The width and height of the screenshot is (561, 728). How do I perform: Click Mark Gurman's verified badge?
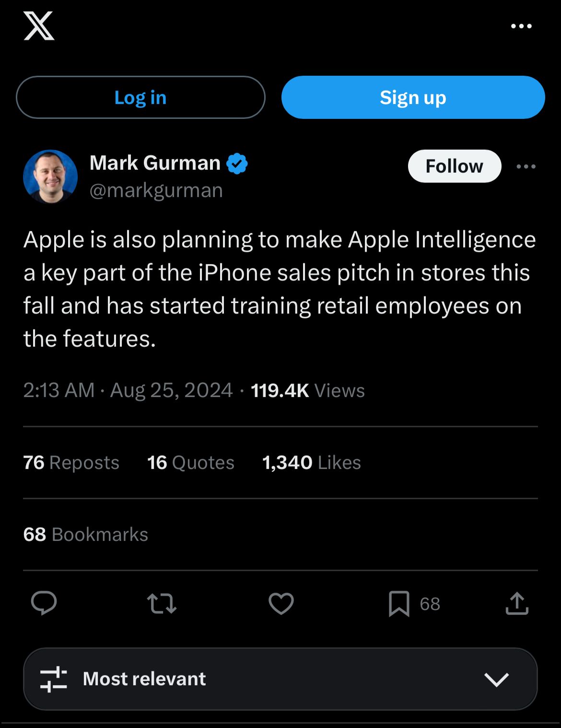(237, 163)
